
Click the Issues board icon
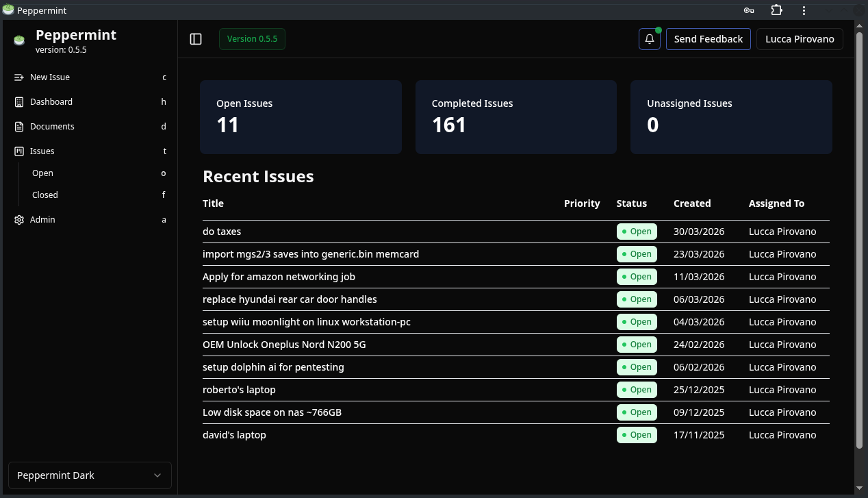coord(19,151)
